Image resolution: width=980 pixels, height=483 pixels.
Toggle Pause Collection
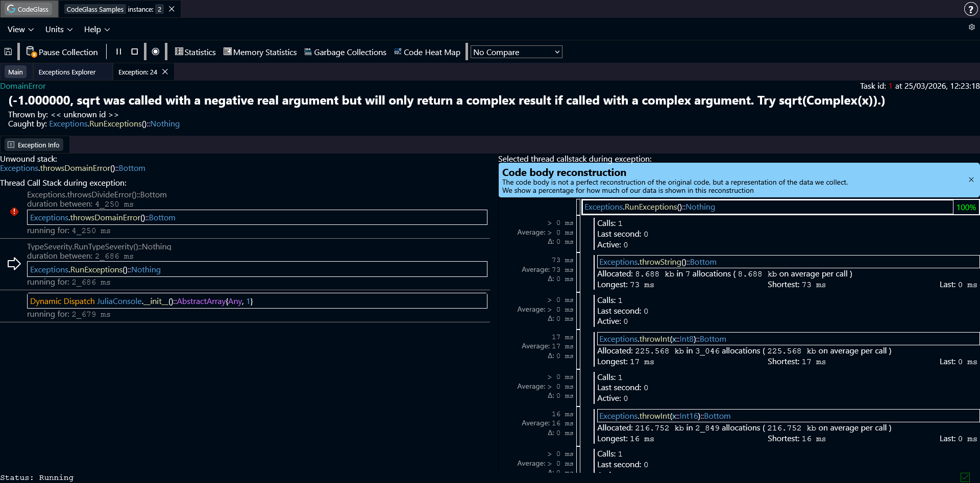coord(62,52)
